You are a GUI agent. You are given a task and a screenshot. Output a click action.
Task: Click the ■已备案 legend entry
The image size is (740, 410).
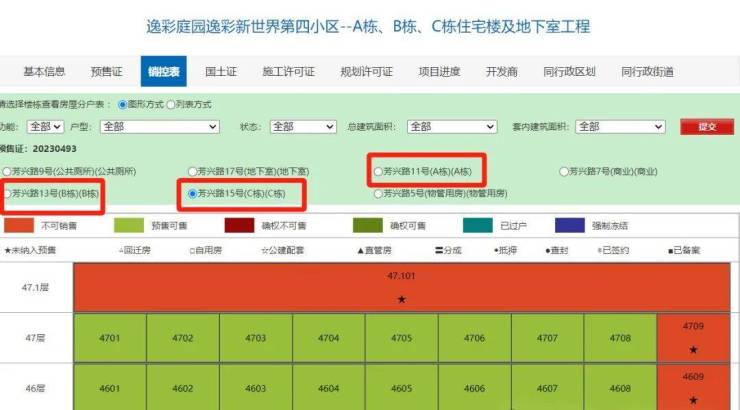click(x=684, y=250)
